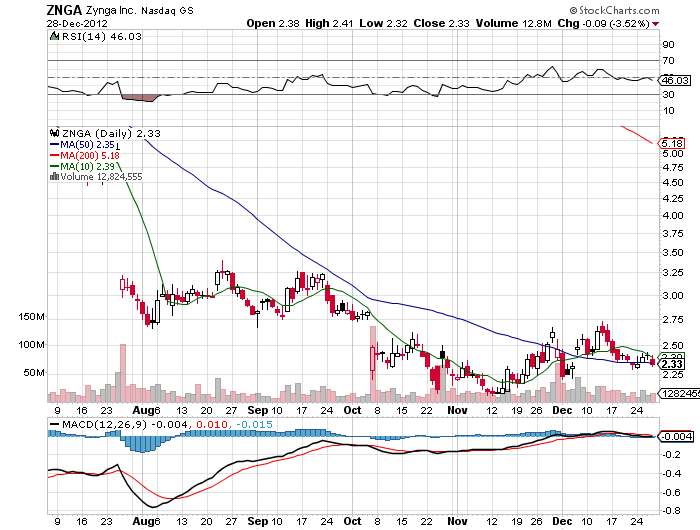The height and width of the screenshot is (530, 700).
Task: Click the -0.004 MACD value tag
Action: [x=677, y=436]
